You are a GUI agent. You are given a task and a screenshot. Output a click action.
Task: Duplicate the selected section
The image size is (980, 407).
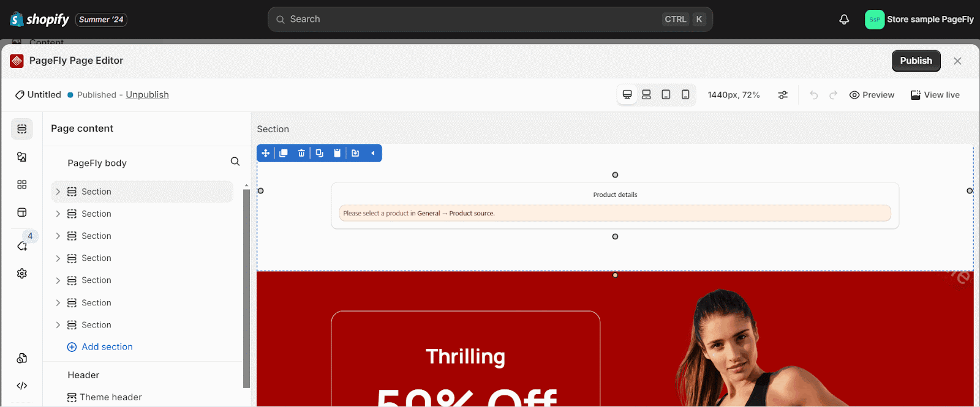283,153
